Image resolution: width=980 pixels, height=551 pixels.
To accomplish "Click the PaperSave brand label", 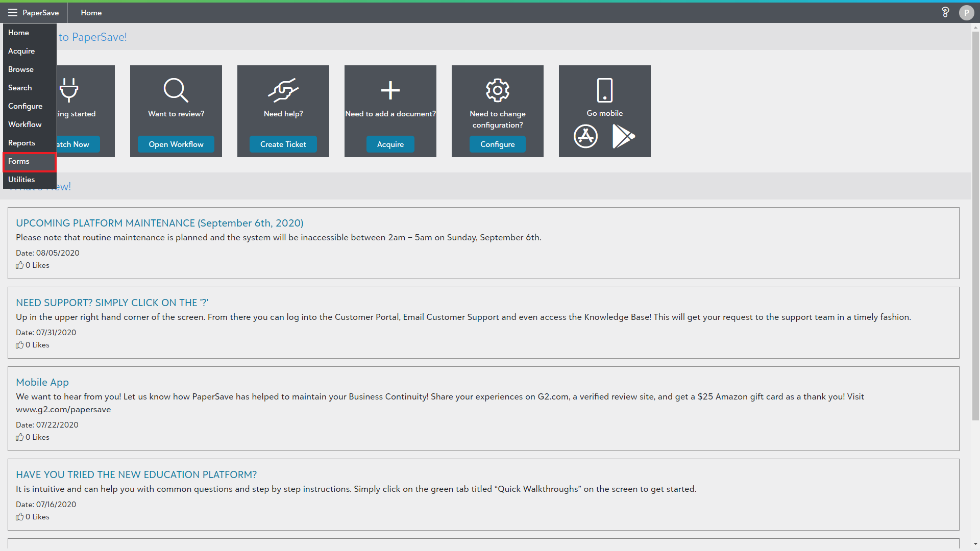I will [41, 13].
